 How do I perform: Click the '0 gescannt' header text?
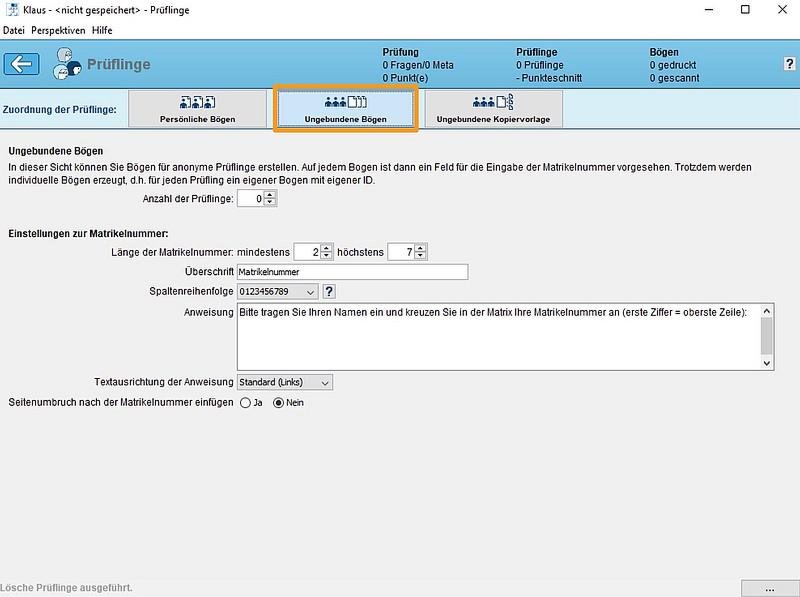[x=674, y=78]
